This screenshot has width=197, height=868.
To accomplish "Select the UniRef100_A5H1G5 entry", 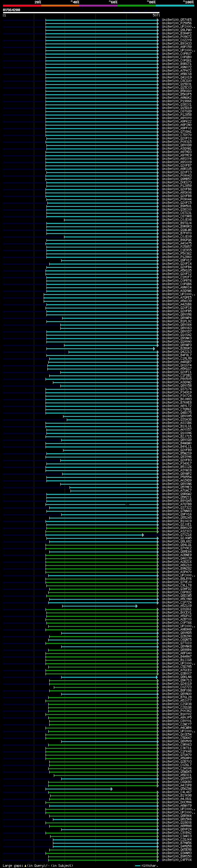I will click(x=177, y=271).
